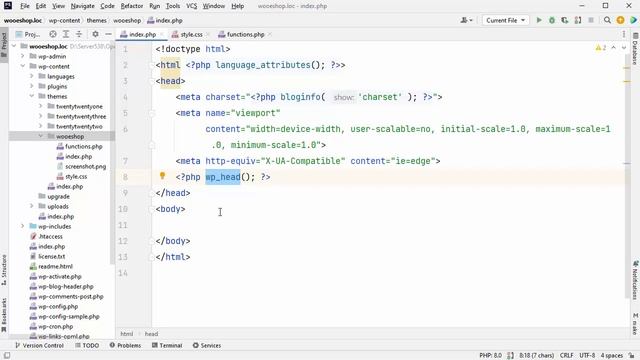Screen dimensions: 640x360
Task: Open the JetBrains toolbox colored icon
Action: pos(633,20)
